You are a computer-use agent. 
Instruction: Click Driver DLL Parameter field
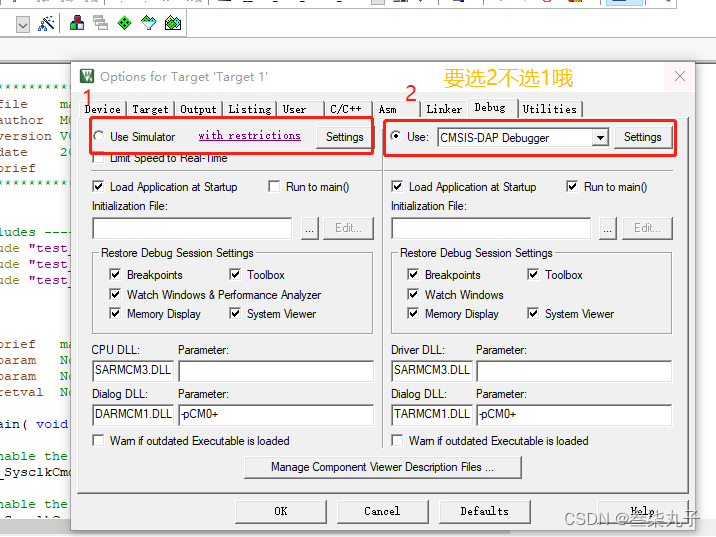point(574,370)
